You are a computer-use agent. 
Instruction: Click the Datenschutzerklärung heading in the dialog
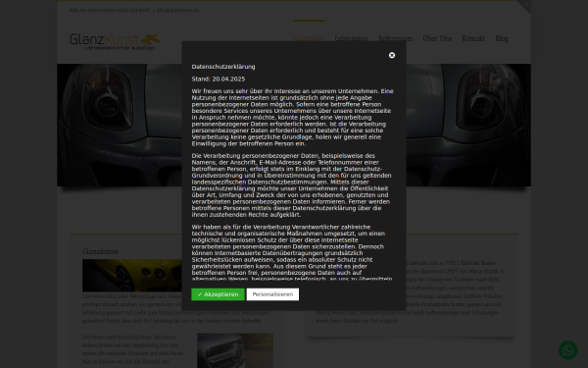tap(223, 67)
